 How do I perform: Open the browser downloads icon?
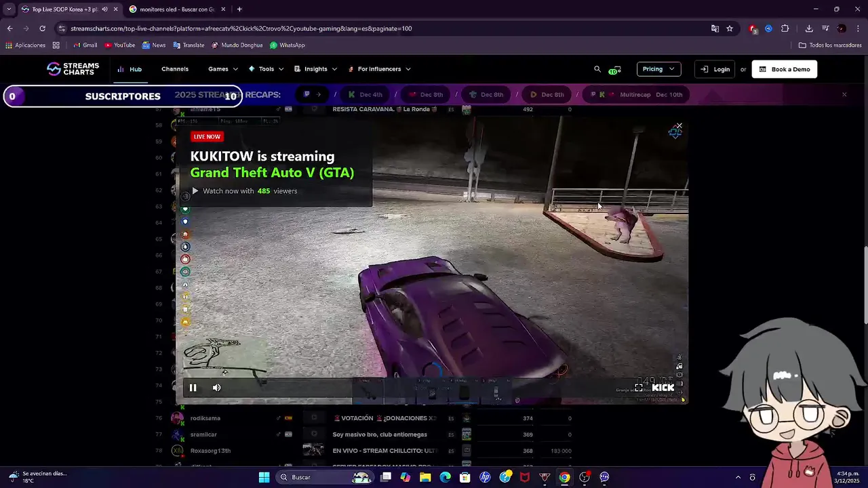pyautogui.click(x=809, y=28)
